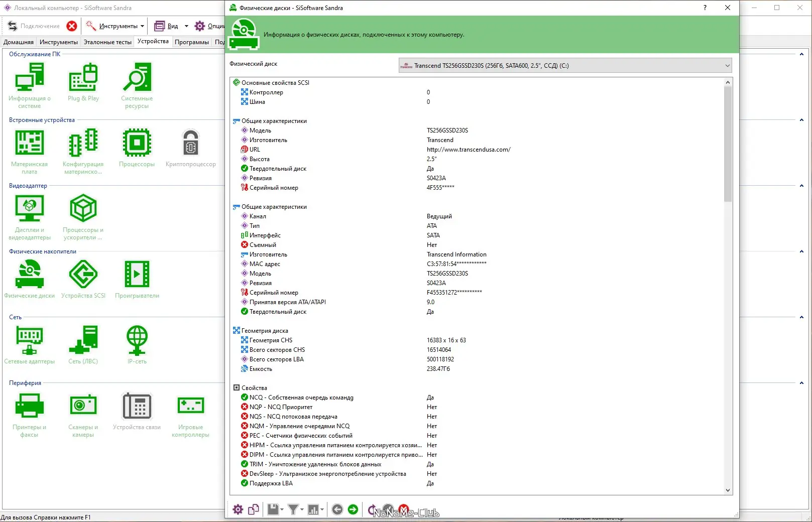Open the Сетевые адаптеры module

coord(30,345)
